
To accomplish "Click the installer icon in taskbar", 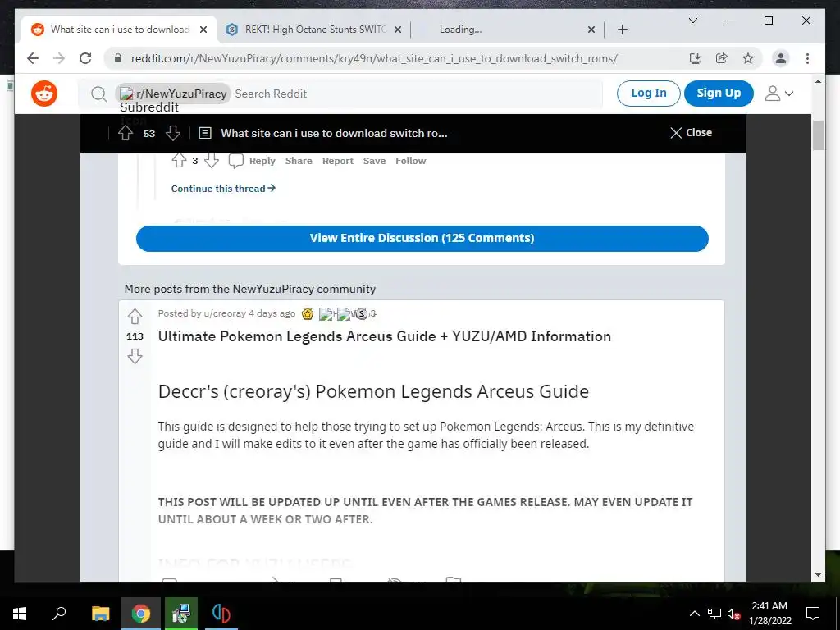I will tap(181, 614).
